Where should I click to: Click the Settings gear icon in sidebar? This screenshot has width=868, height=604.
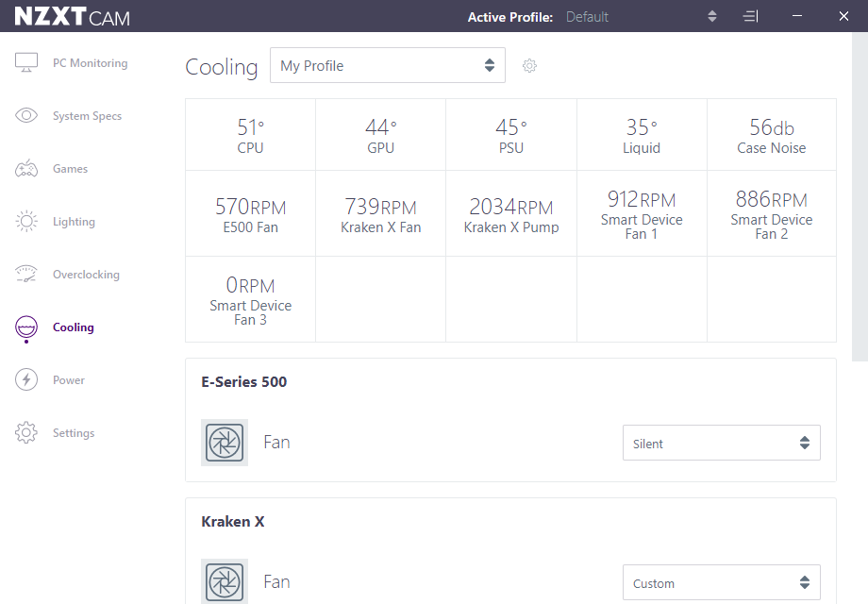[x=26, y=433]
